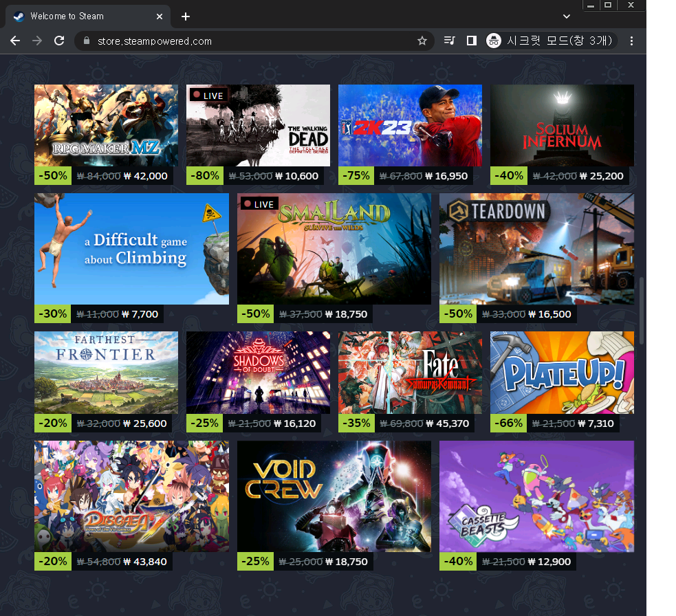Click the -75% discount under PGA 2K23
This screenshot has height=616, width=676.
pyautogui.click(x=356, y=175)
